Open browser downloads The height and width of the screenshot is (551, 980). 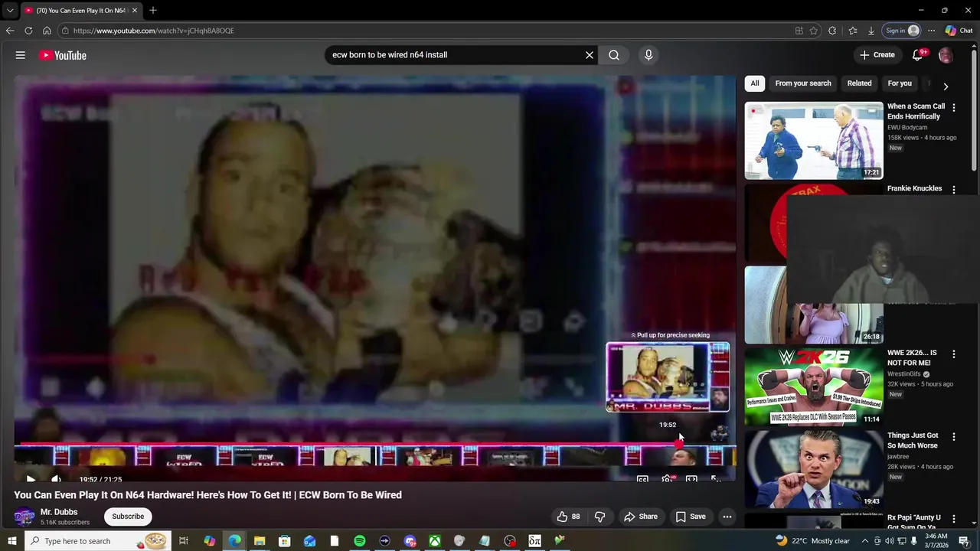click(871, 31)
